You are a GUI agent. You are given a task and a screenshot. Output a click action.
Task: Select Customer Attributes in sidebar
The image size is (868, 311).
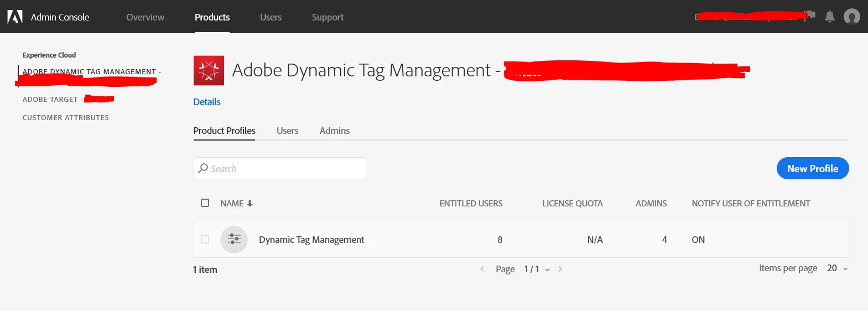click(x=66, y=118)
